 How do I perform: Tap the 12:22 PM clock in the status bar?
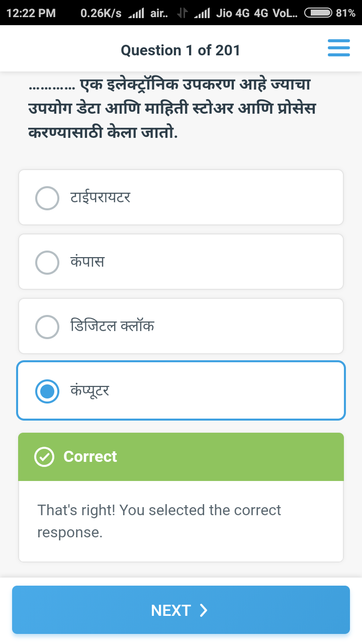[x=31, y=13]
